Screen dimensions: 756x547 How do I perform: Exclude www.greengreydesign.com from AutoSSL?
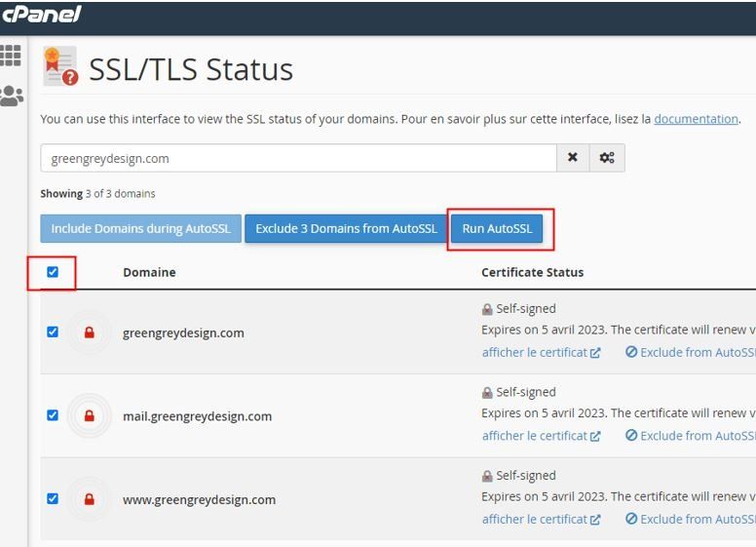(691, 520)
